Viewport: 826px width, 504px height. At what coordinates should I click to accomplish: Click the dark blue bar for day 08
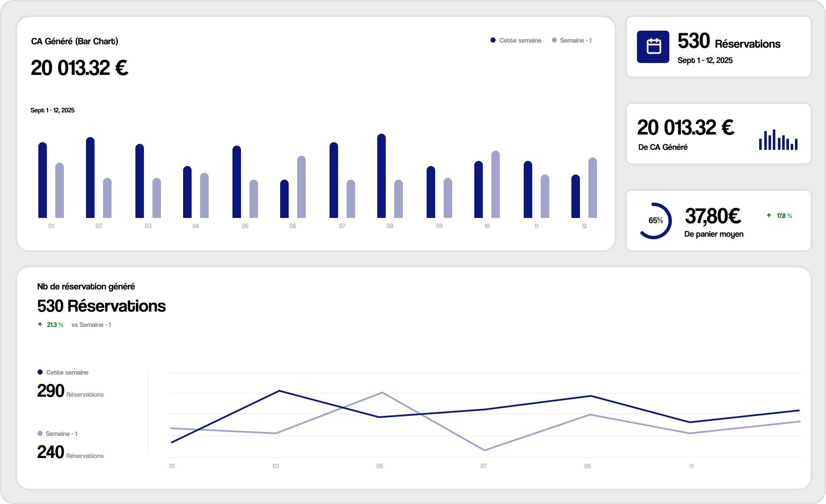[381, 176]
